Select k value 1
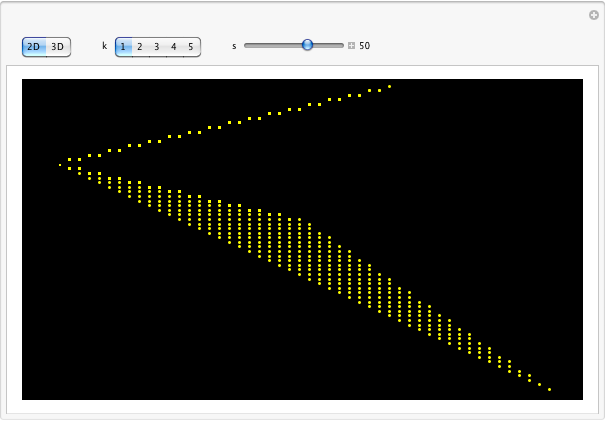The height and width of the screenshot is (422, 605). click(124, 46)
